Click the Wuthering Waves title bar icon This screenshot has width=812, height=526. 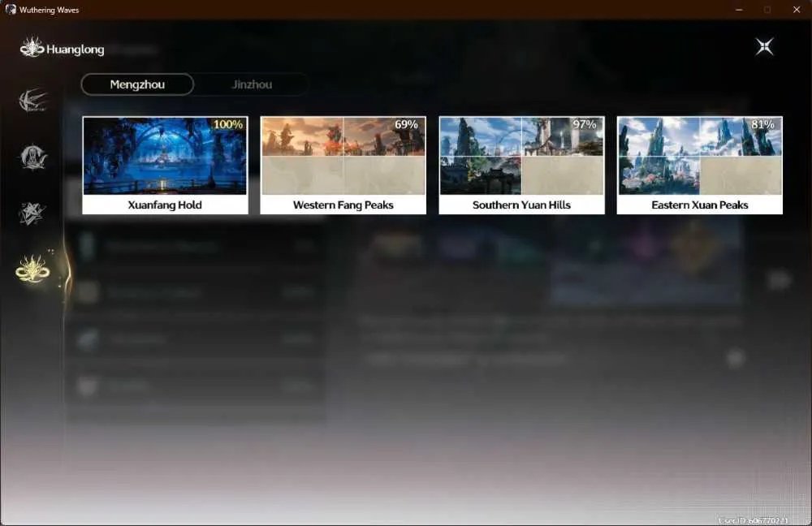[11, 9]
